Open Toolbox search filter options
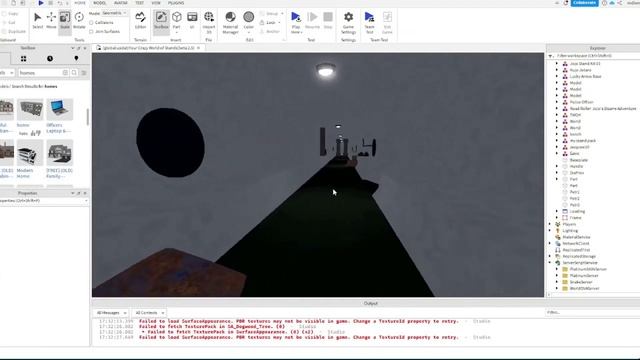 tap(84, 73)
